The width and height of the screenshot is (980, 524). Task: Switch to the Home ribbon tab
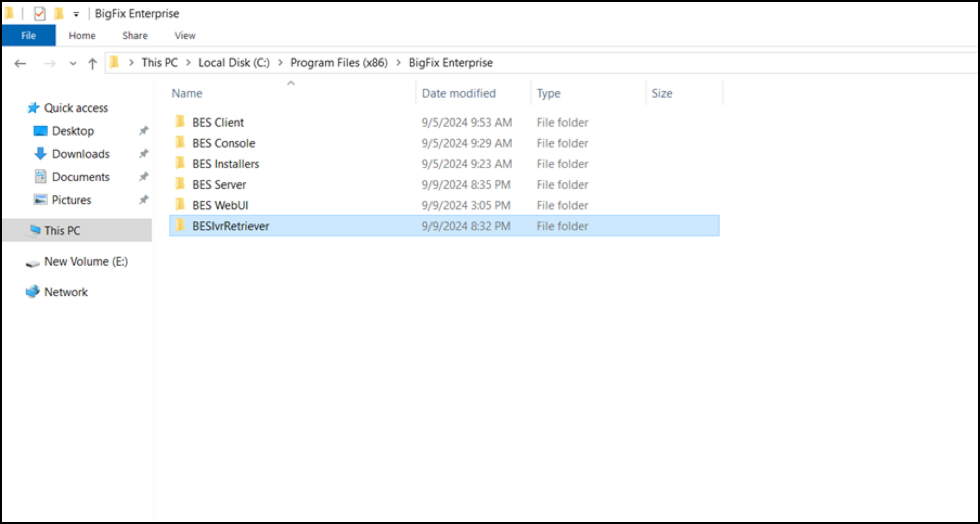coord(82,35)
